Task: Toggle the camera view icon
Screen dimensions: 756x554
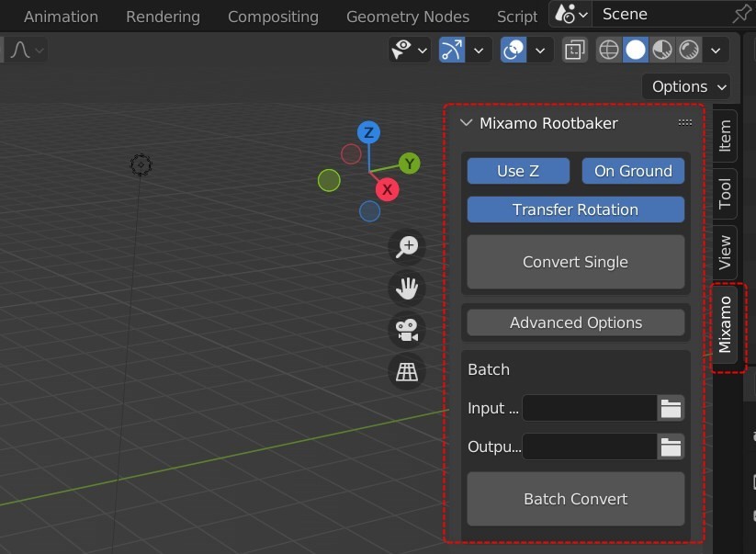Action: tap(407, 330)
